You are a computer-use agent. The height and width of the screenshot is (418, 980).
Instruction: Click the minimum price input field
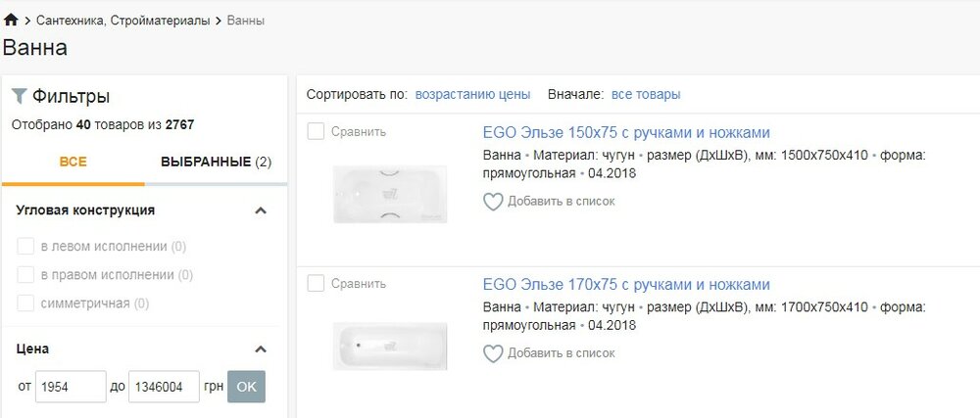pyautogui.click(x=71, y=387)
